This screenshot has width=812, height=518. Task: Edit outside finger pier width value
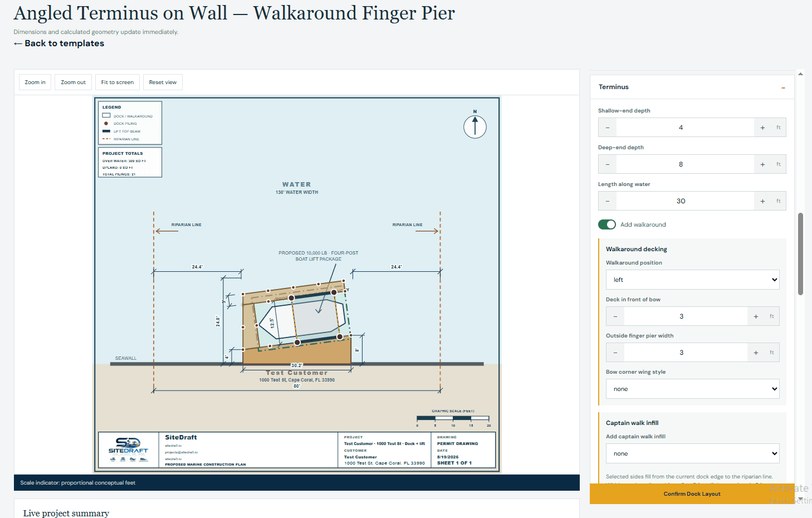tap(686, 353)
